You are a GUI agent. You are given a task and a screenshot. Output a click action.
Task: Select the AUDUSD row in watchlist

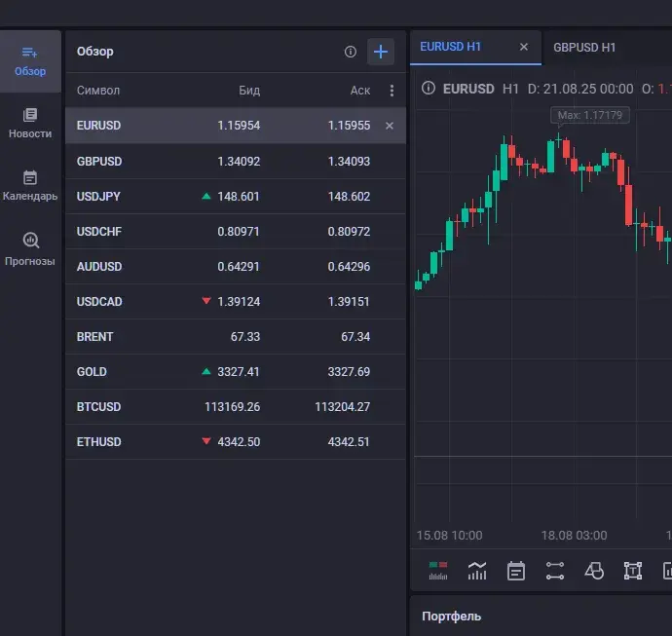tap(236, 267)
